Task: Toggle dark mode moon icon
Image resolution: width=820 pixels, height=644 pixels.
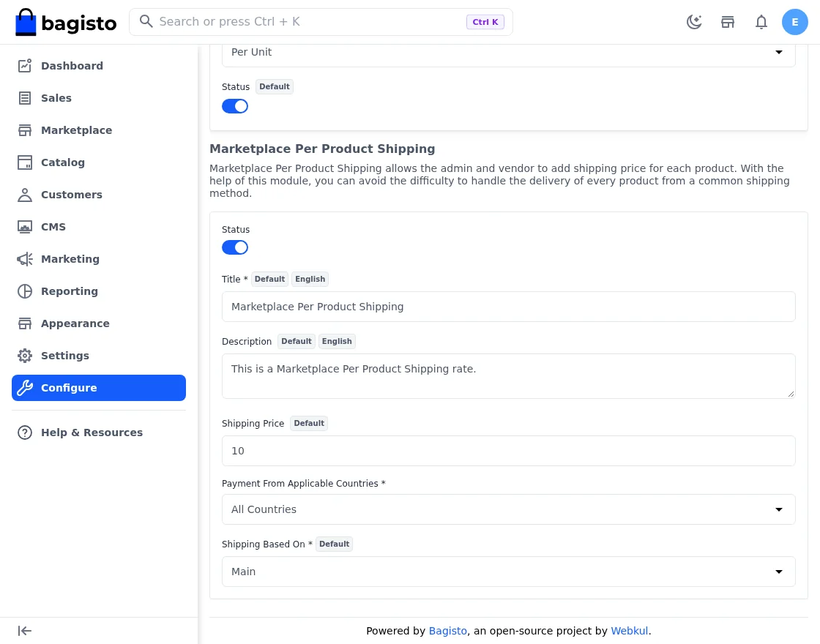Action: click(694, 22)
